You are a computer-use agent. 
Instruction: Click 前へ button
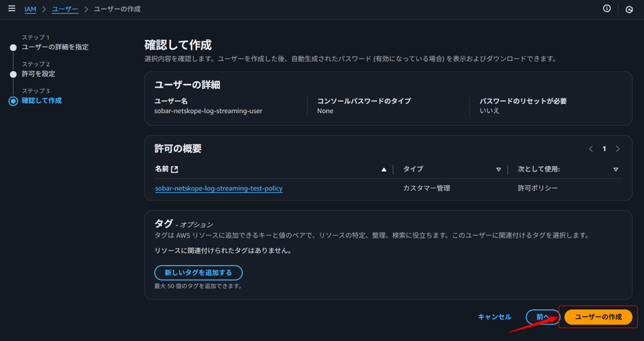543,317
